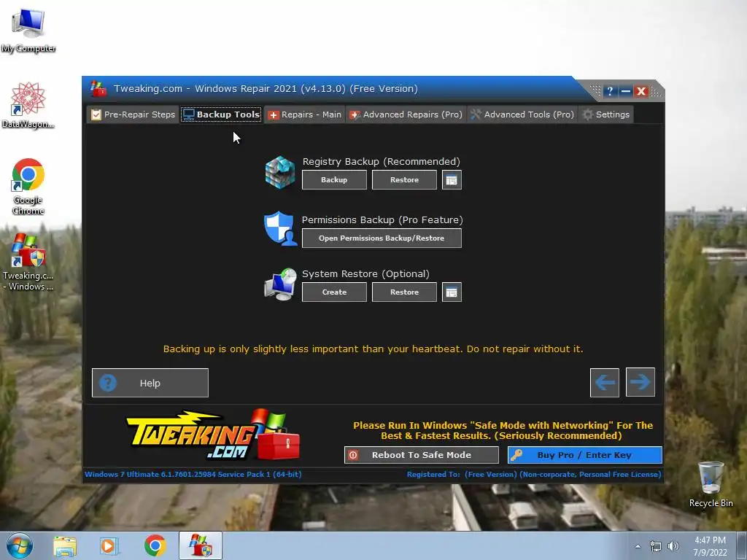747x560 pixels.
Task: Select the Recycle Bin desktop icon
Action: (711, 484)
